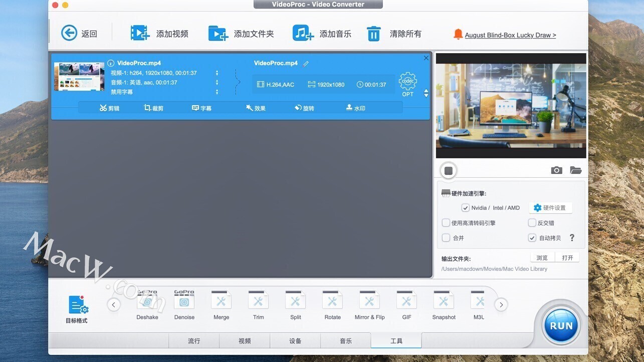The width and height of the screenshot is (644, 362).
Task: Click the 添加音乐 add music icon
Action: pos(303,33)
